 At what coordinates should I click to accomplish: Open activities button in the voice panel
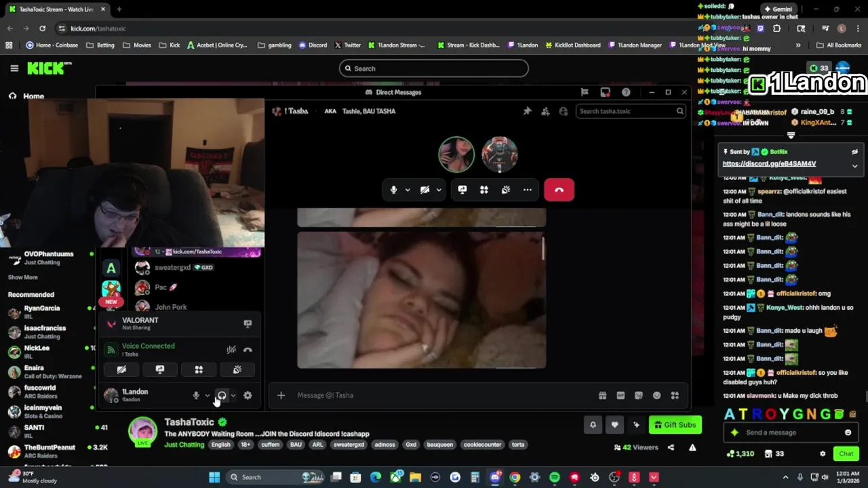pos(199,369)
